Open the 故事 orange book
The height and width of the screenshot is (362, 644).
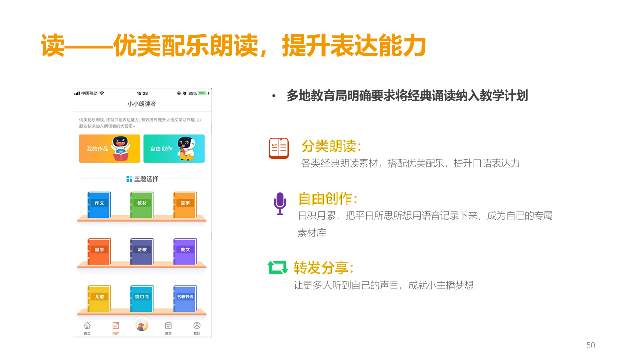pyautogui.click(x=185, y=204)
